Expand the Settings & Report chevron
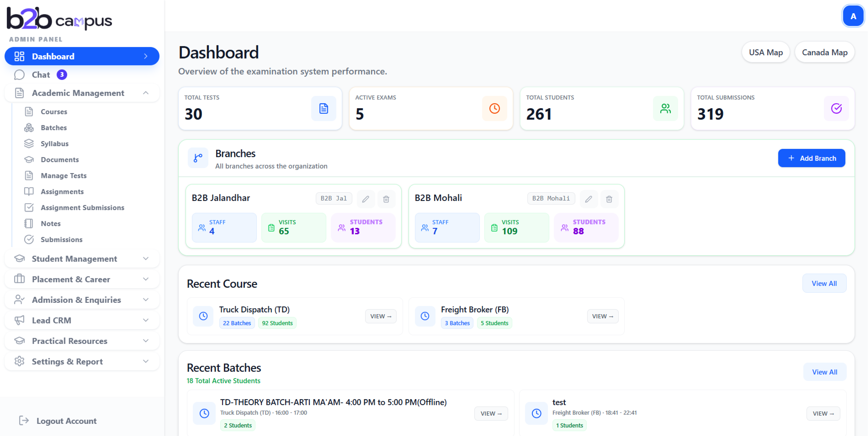 coord(145,361)
